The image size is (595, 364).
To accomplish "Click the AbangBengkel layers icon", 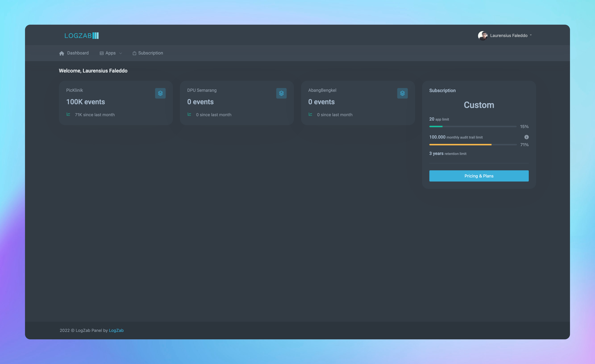I will pos(402,93).
